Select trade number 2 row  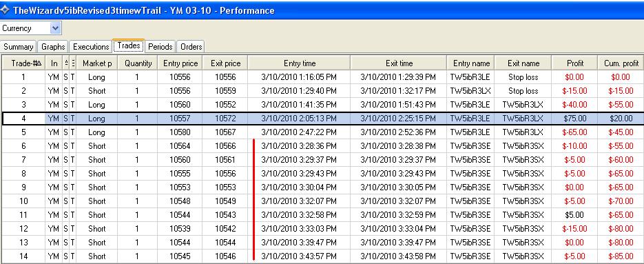[x=323, y=91]
